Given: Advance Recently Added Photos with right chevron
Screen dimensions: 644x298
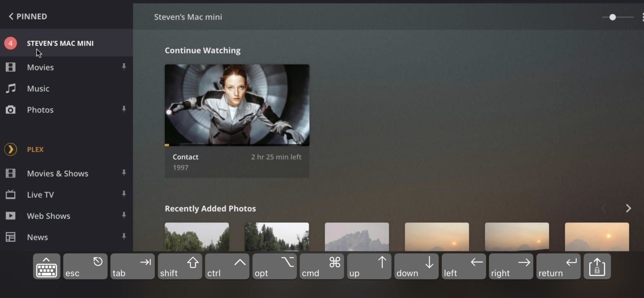Looking at the screenshot, I should (x=628, y=208).
